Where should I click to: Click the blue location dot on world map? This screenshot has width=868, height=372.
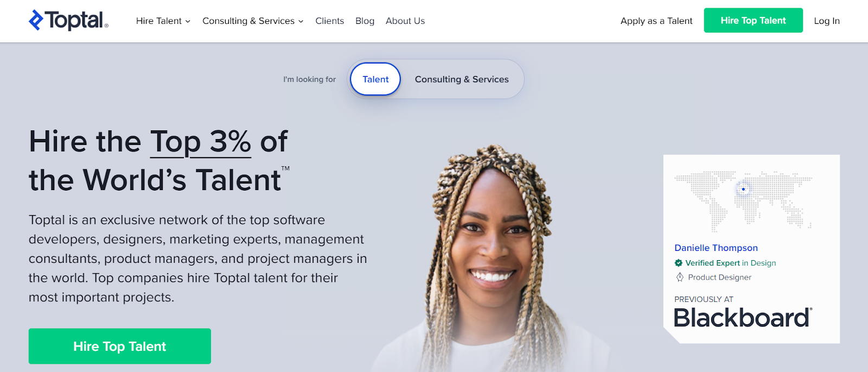click(743, 189)
